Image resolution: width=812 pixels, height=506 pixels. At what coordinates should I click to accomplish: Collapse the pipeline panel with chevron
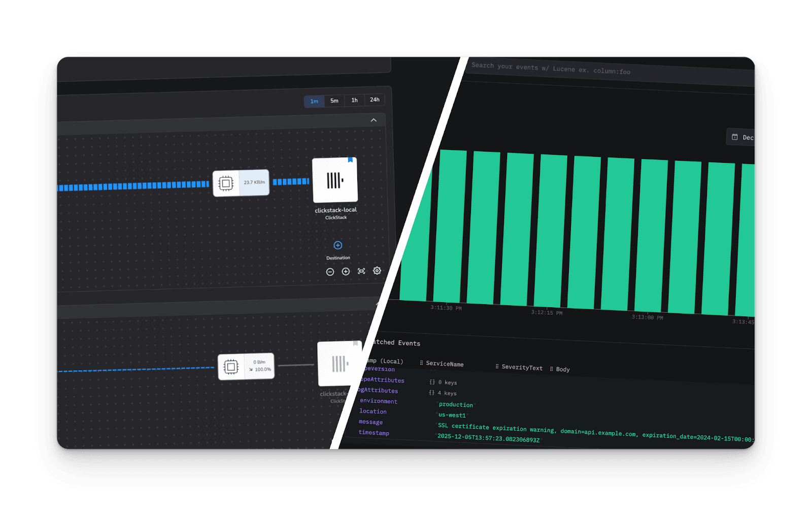(374, 120)
